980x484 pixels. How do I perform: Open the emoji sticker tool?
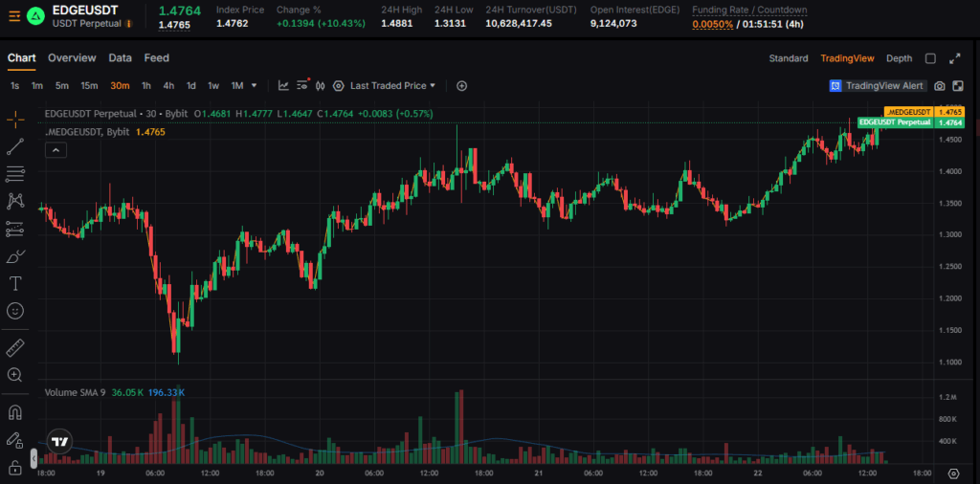[15, 311]
